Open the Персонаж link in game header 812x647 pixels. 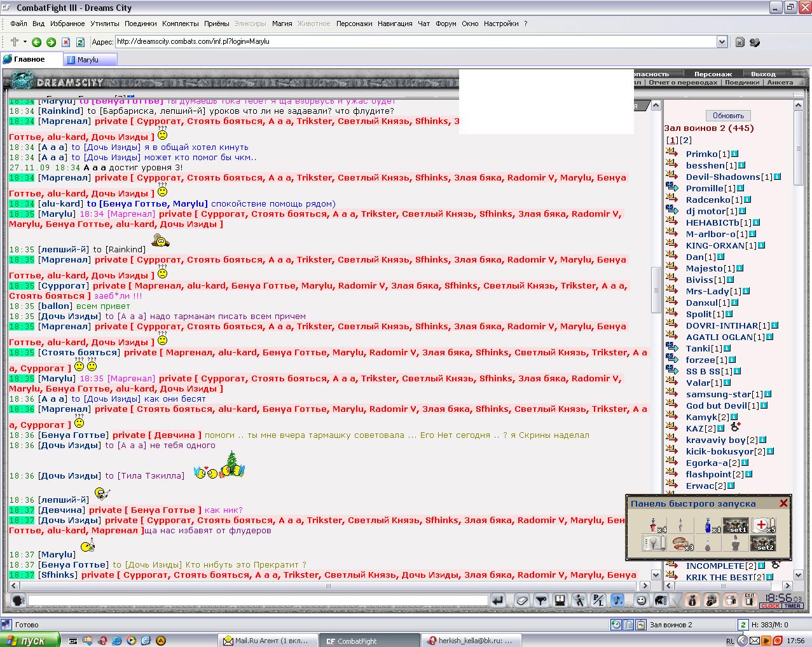(x=713, y=74)
